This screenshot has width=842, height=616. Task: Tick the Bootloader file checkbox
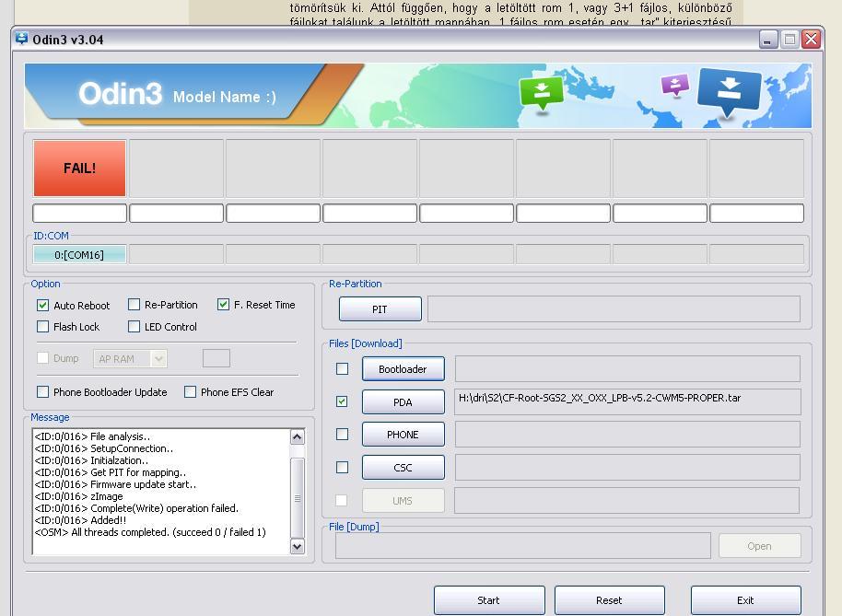[342, 369]
